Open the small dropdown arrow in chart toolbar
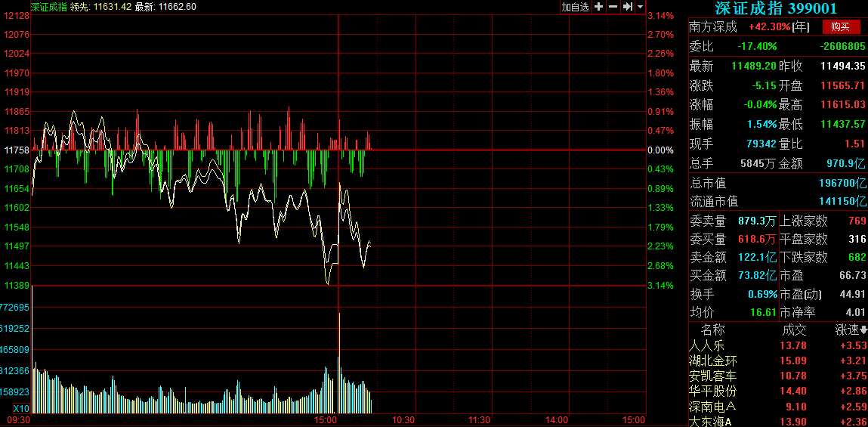Image resolution: width=868 pixels, height=427 pixels. pyautogui.click(x=640, y=7)
